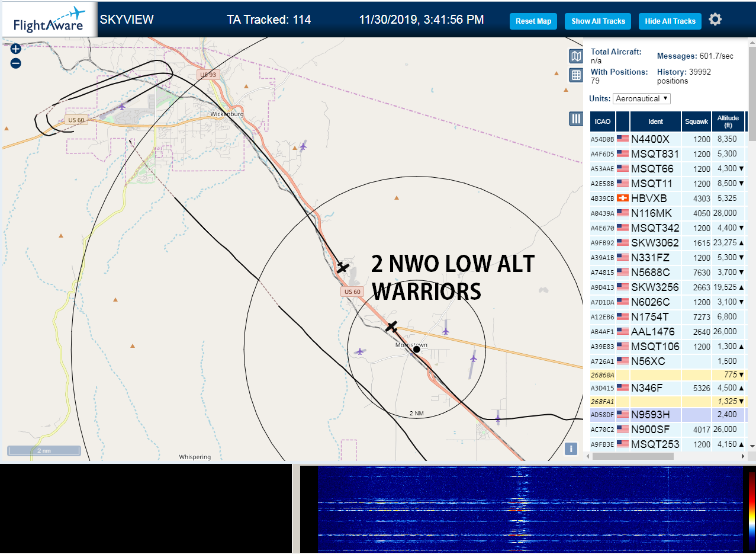Select N1754T aircraft row
This screenshot has height=554, width=756.
(x=668, y=316)
